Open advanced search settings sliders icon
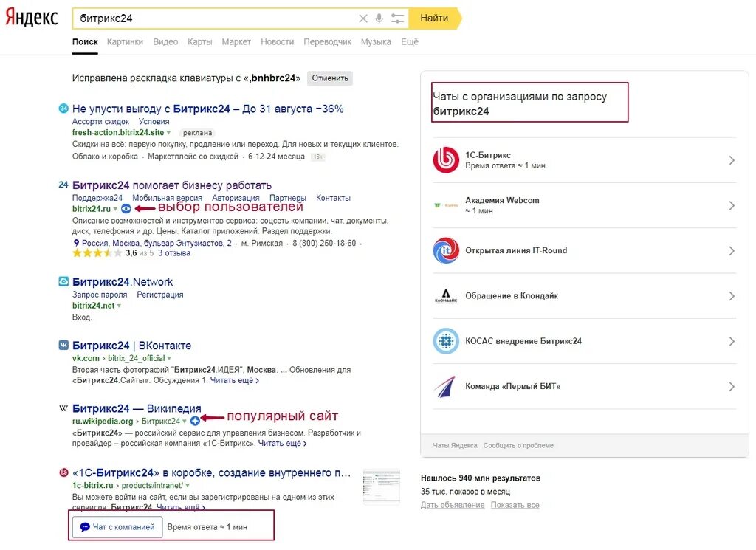 [x=397, y=18]
